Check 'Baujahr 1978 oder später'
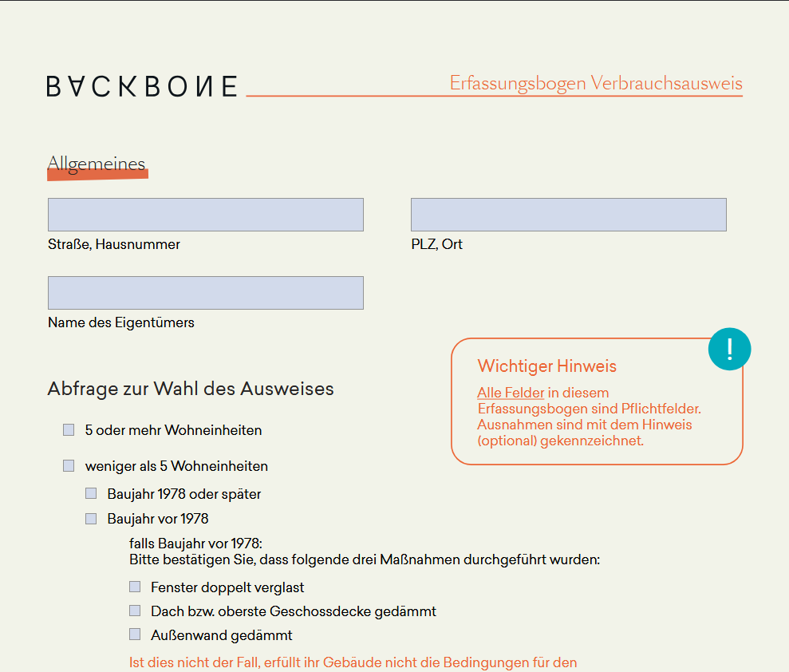The width and height of the screenshot is (789, 672). [x=90, y=493]
